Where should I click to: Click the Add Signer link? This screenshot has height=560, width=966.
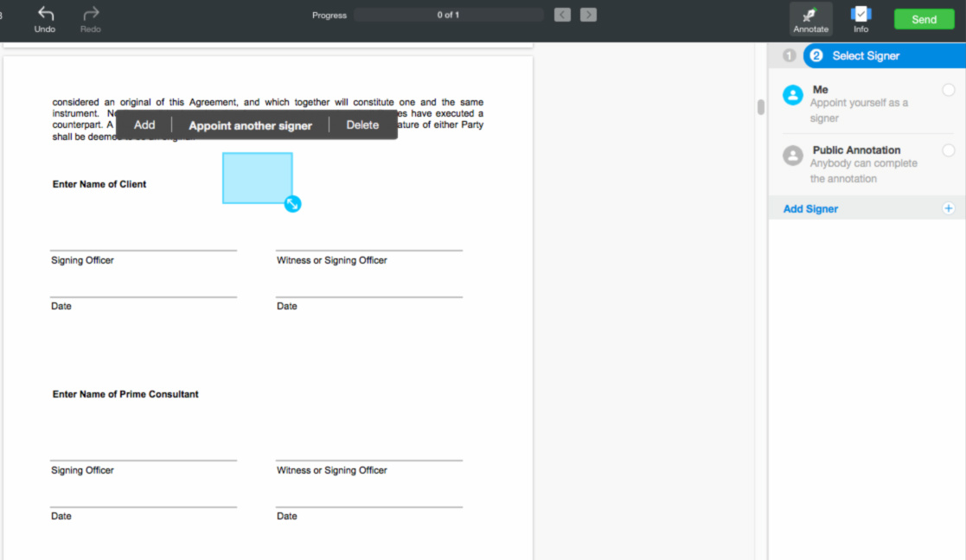[810, 208]
